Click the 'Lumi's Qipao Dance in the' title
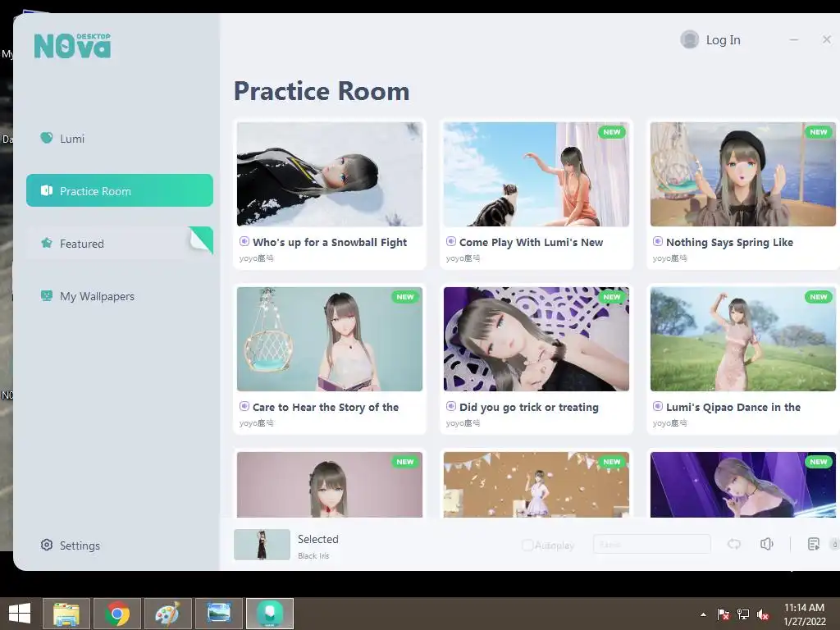Viewport: 840px width, 630px height. point(733,407)
